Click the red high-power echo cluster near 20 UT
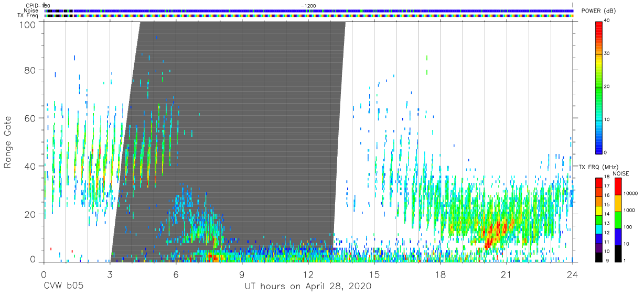This screenshot has height=297, width=644. 493,232
